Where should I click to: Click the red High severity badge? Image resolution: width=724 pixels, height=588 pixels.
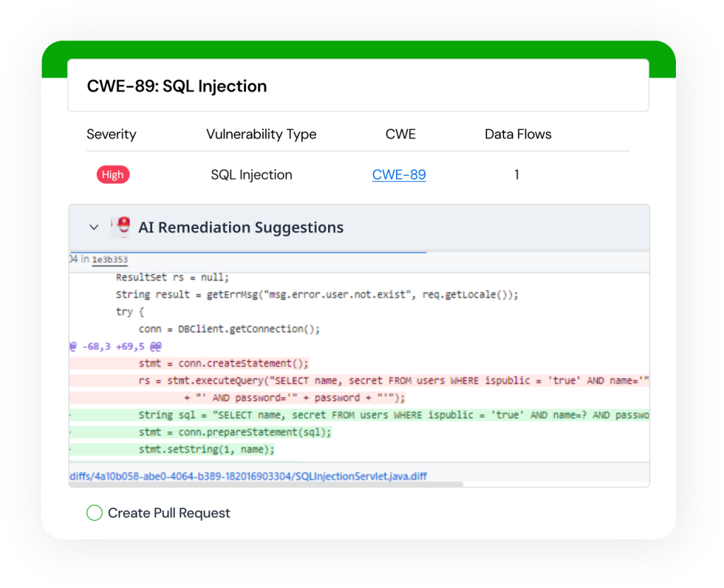[113, 175]
